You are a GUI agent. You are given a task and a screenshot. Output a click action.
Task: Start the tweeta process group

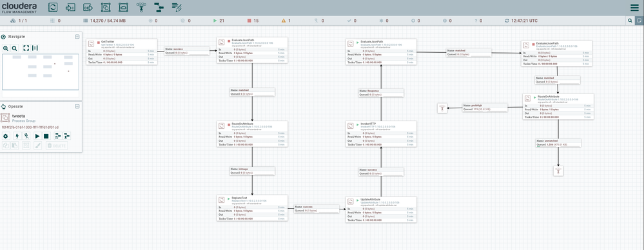click(x=37, y=136)
